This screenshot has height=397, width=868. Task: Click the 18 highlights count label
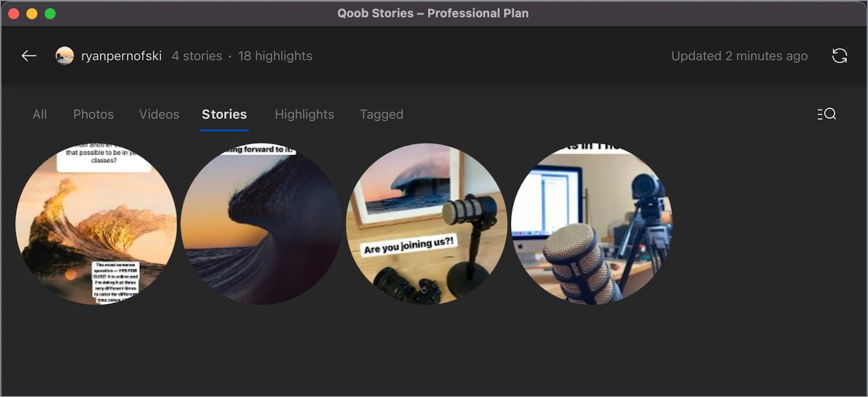tap(275, 56)
